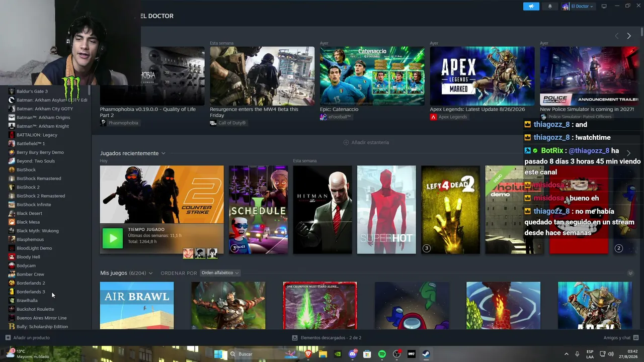Select Brawlhalla in library list
The height and width of the screenshot is (362, 644).
[x=27, y=300]
